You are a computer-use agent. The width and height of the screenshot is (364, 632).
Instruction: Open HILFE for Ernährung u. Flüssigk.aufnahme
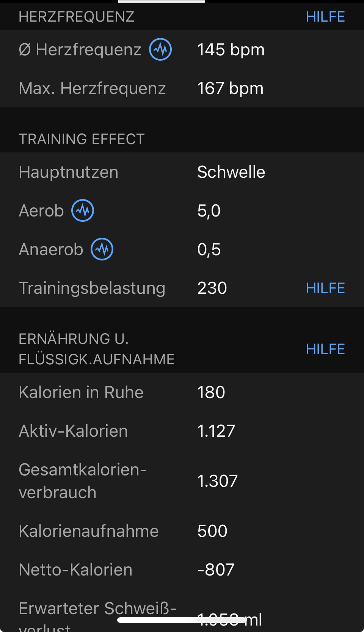325,349
